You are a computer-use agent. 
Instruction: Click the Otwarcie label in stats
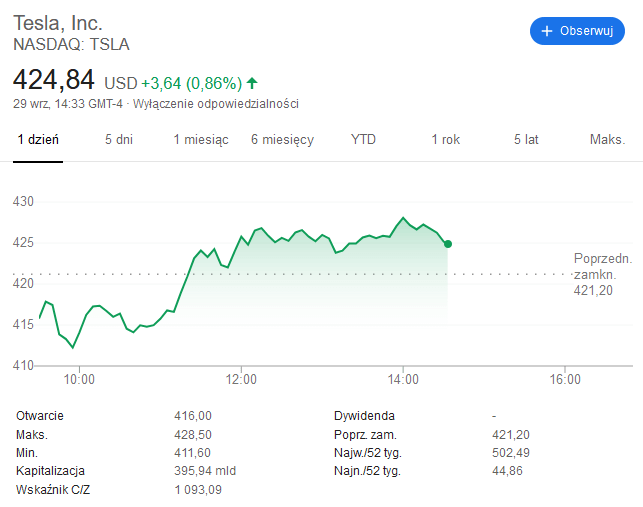(40, 416)
